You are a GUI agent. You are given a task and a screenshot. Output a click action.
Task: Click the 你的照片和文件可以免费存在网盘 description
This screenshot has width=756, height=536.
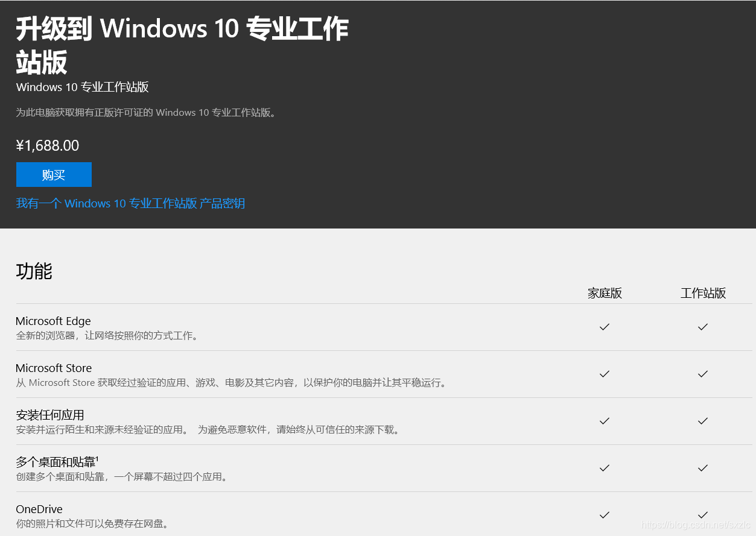92,524
